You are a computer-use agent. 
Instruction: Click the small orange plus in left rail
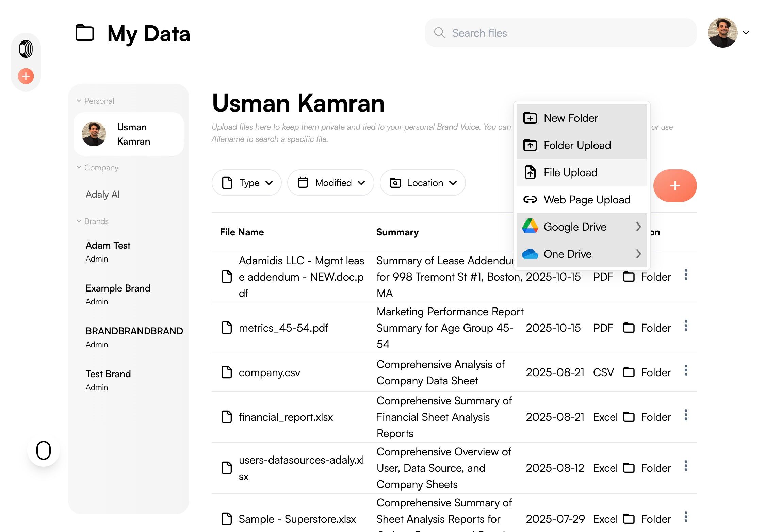click(26, 76)
